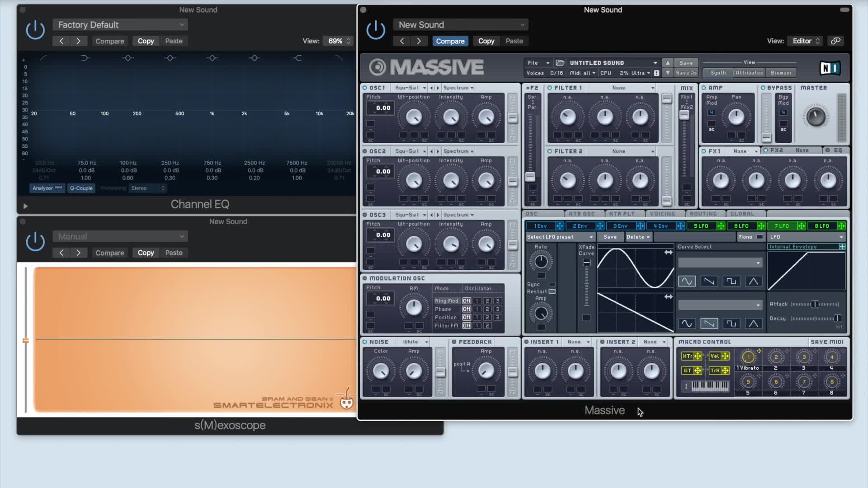Viewport: 868px width, 488px height.
Task: Click the Save As button in Massive
Action: pos(686,73)
